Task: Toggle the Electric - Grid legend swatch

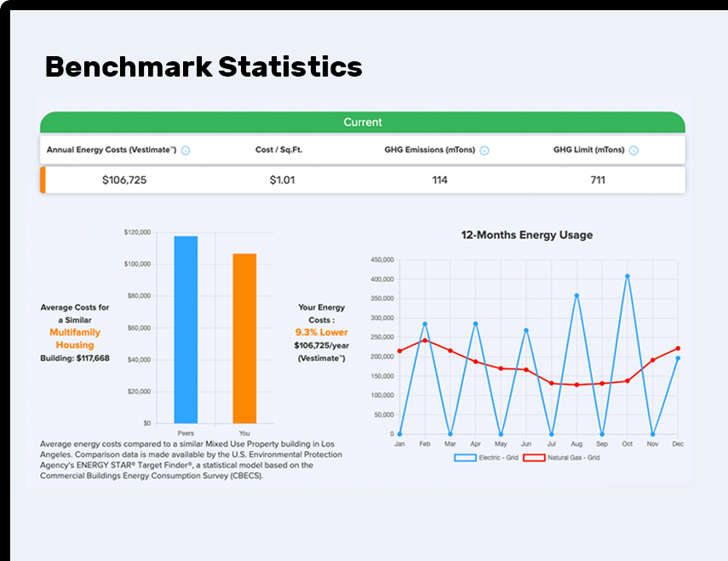Action: click(465, 458)
